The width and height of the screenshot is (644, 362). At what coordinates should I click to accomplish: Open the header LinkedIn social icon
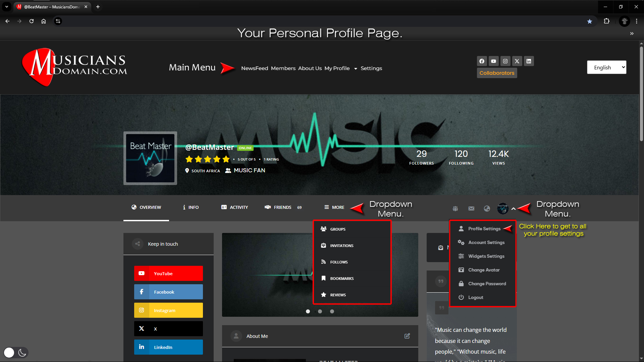pos(529,61)
